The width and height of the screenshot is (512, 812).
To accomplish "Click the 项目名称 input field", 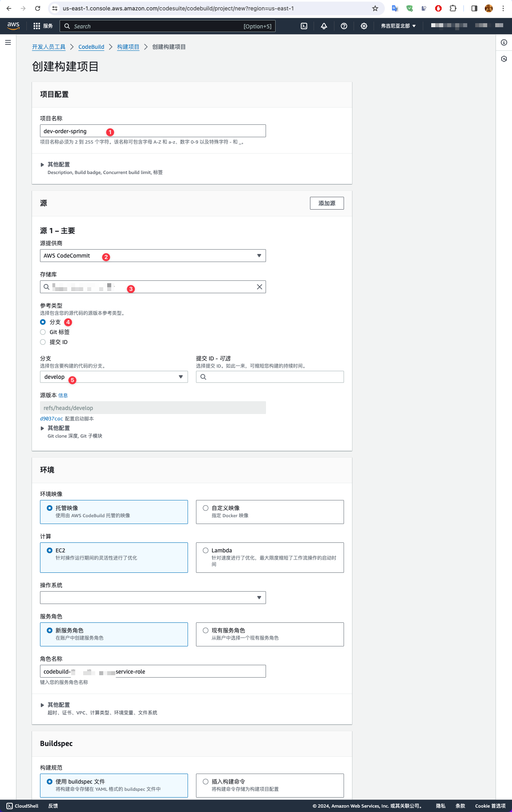I will coord(153,131).
